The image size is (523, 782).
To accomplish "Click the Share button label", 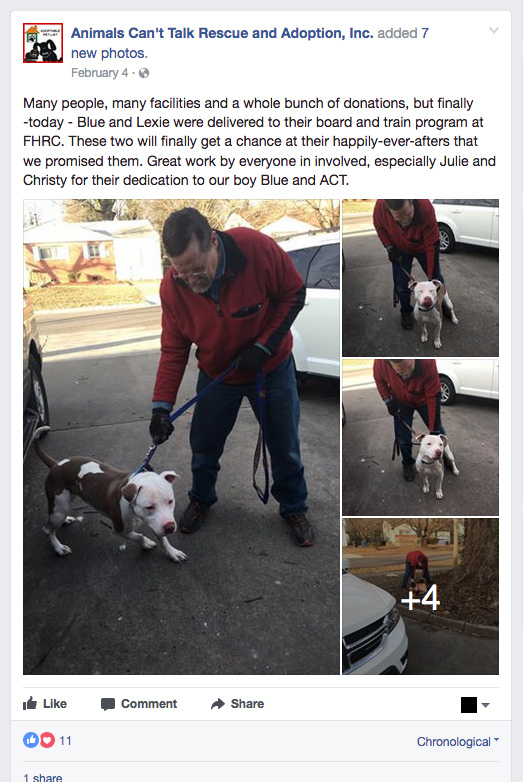I will (x=247, y=704).
